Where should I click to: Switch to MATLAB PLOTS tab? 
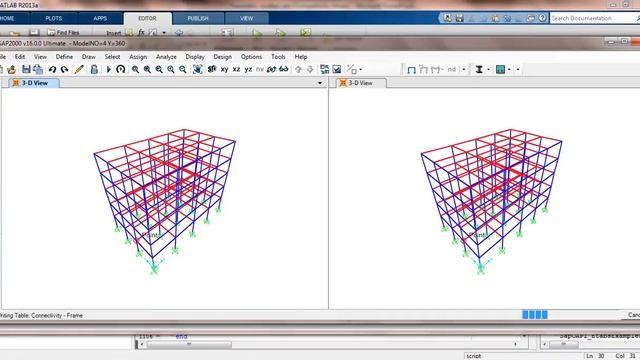pos(53,18)
